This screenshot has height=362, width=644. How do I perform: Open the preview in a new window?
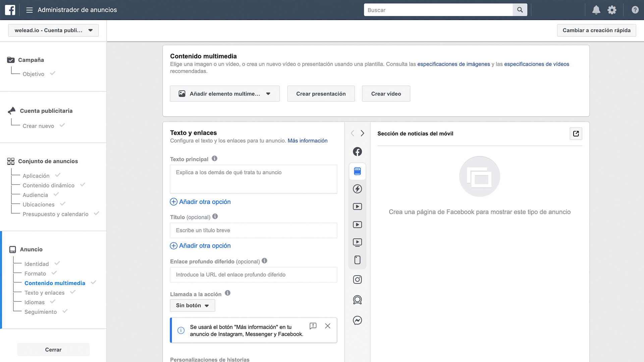tap(576, 134)
